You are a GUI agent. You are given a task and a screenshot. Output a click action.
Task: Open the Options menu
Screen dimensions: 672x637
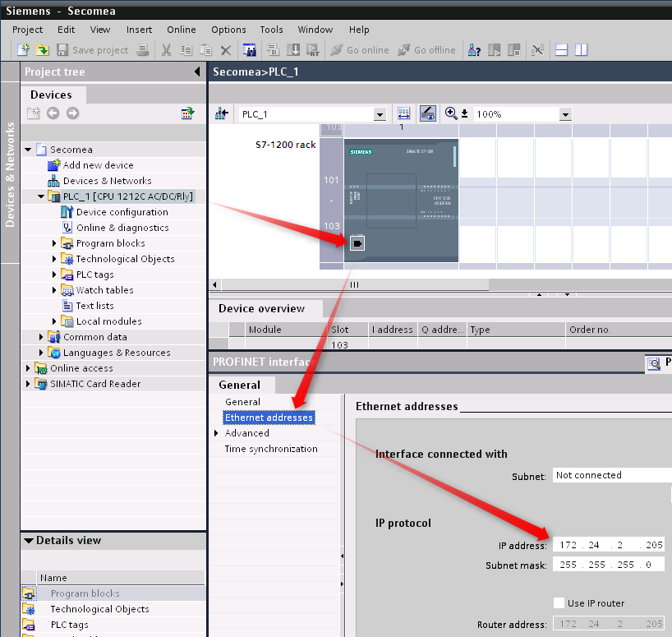point(228,30)
